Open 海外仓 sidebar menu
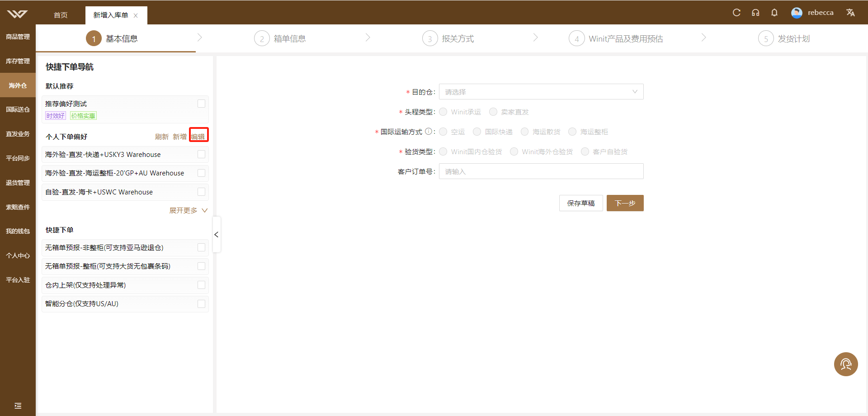 click(x=18, y=85)
